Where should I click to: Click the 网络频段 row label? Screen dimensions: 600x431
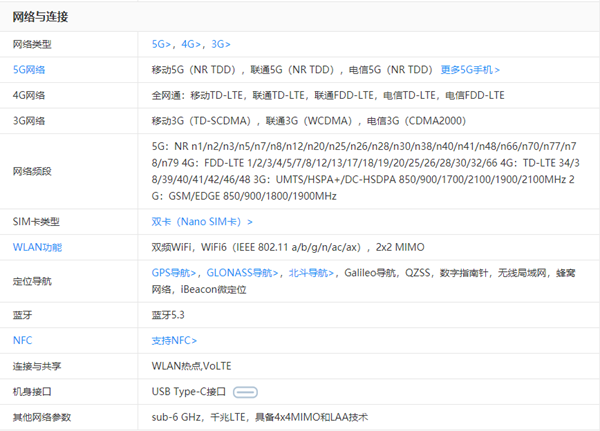pos(31,171)
